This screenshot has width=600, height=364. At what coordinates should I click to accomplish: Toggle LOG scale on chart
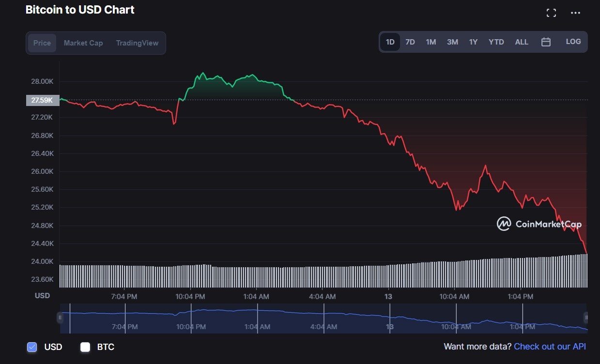(573, 42)
